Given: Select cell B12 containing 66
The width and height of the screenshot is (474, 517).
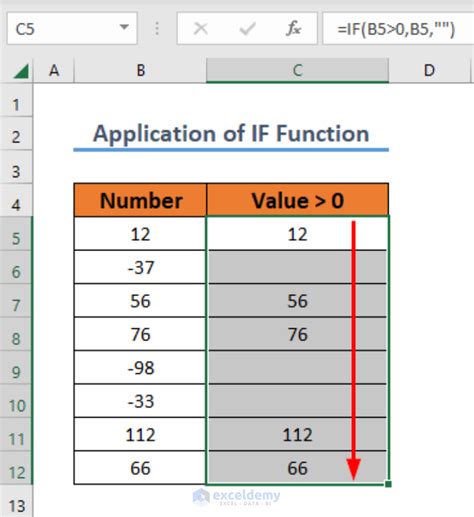Looking at the screenshot, I should [140, 468].
